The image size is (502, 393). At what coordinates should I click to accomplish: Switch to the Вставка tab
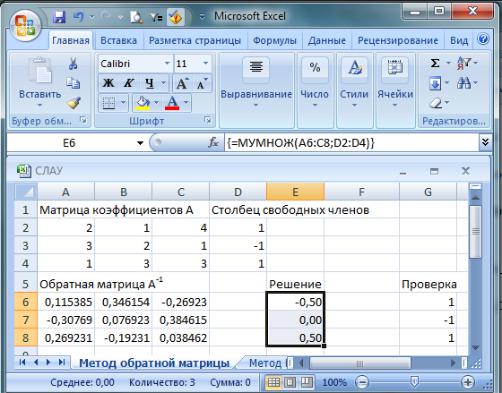(118, 40)
